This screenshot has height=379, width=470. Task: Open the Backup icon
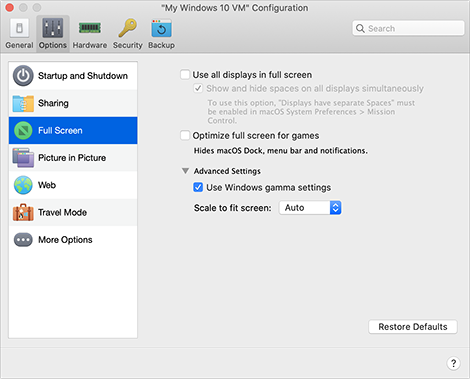pyautogui.click(x=161, y=28)
